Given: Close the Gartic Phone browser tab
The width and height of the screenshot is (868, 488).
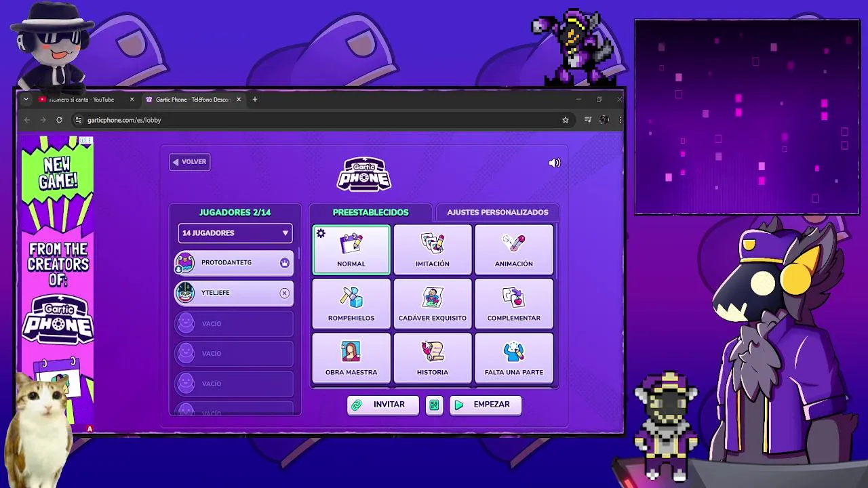Looking at the screenshot, I should (239, 100).
